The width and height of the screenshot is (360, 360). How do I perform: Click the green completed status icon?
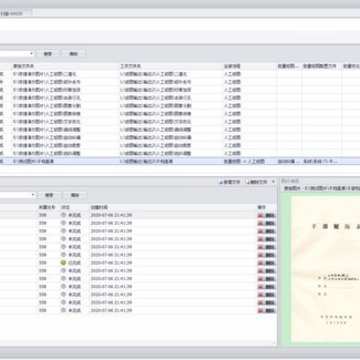pyautogui.click(x=63, y=263)
